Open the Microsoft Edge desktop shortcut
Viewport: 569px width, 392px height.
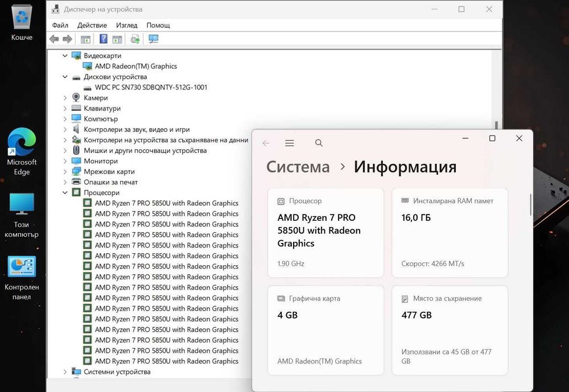tap(22, 152)
